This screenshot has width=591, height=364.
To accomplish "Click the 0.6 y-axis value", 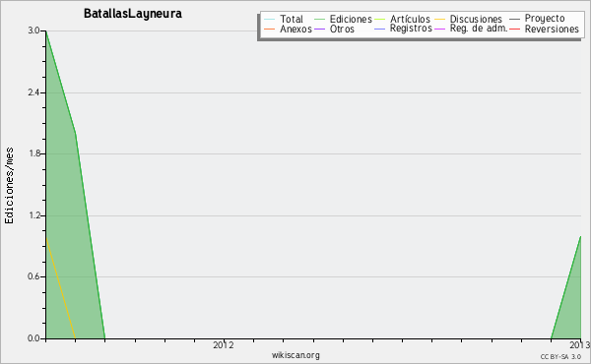I will point(33,276).
